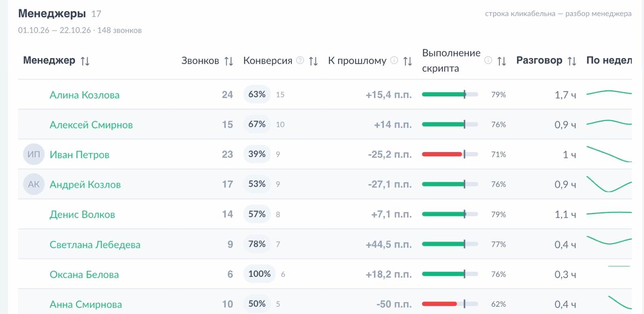
Task: Show info tooltip for Конверсия column
Action: click(x=300, y=60)
